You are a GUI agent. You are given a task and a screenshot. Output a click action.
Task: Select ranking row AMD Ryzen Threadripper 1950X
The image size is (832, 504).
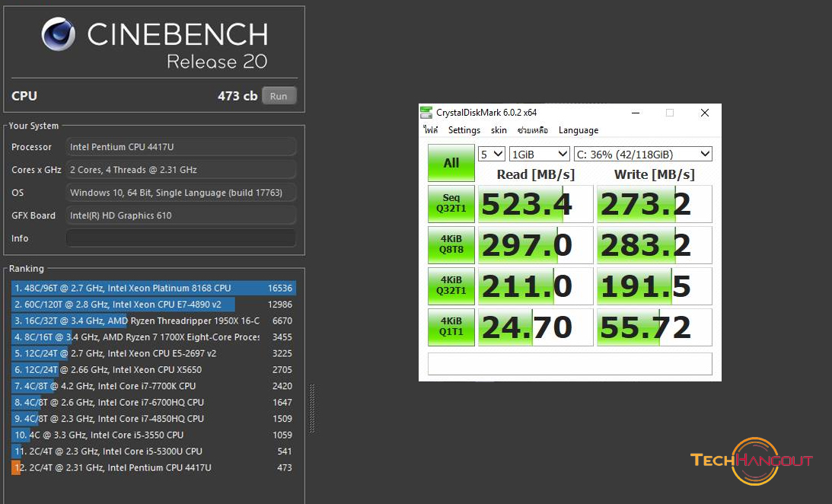point(153,321)
